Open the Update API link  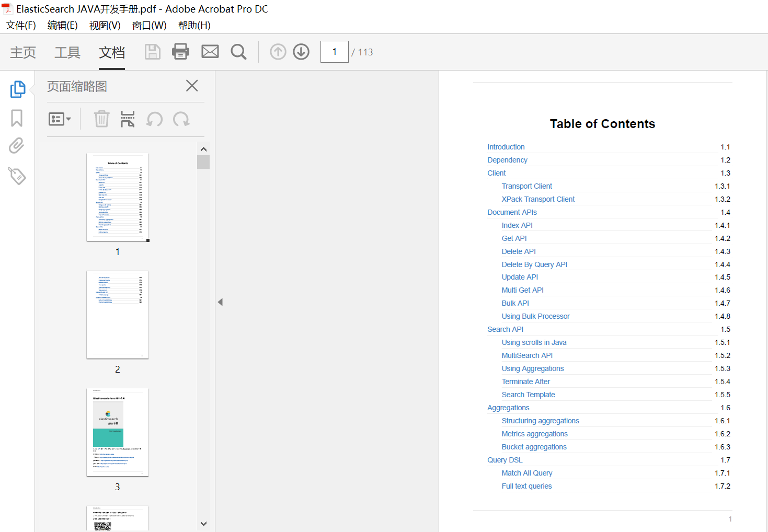520,277
